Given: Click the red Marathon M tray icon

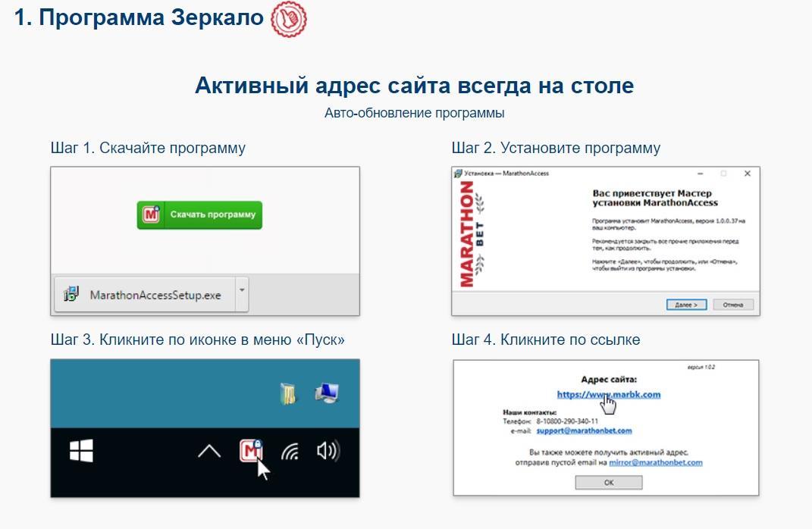Looking at the screenshot, I should coord(250,451).
